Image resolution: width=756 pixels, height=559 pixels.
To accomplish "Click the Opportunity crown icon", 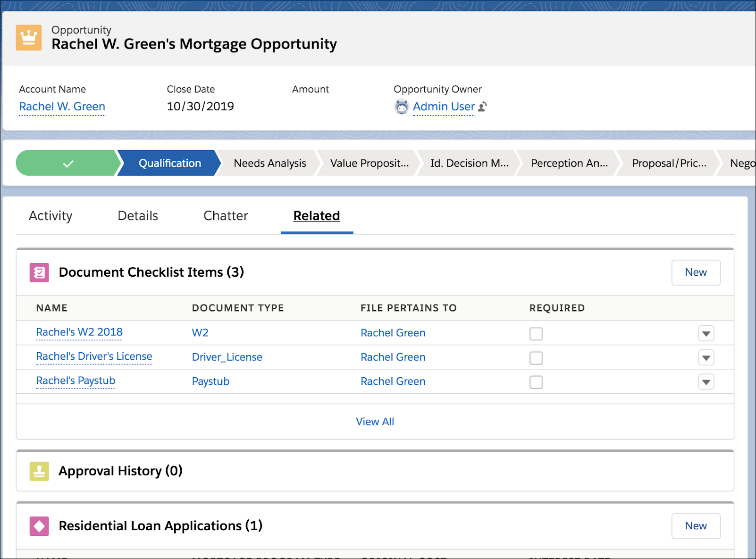I will coord(29,37).
